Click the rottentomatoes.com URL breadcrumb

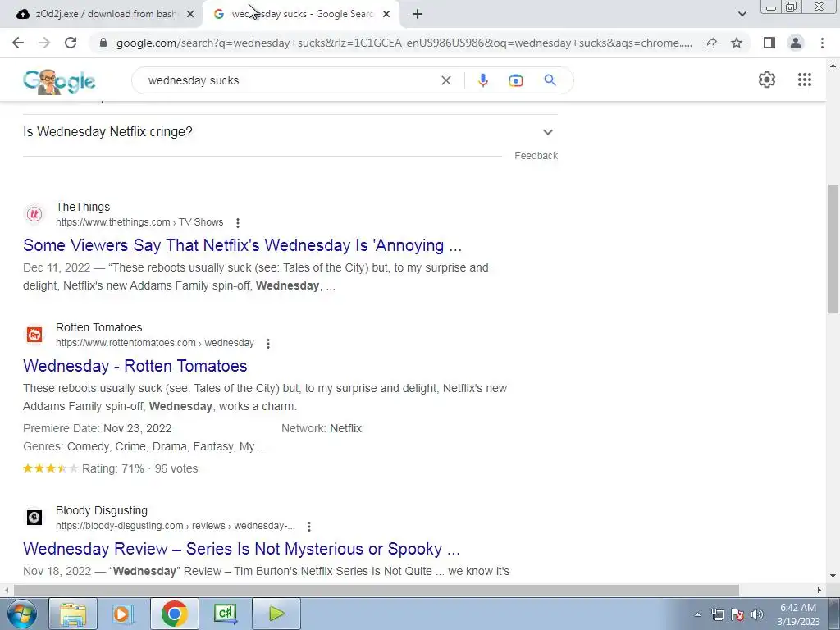[155, 343]
